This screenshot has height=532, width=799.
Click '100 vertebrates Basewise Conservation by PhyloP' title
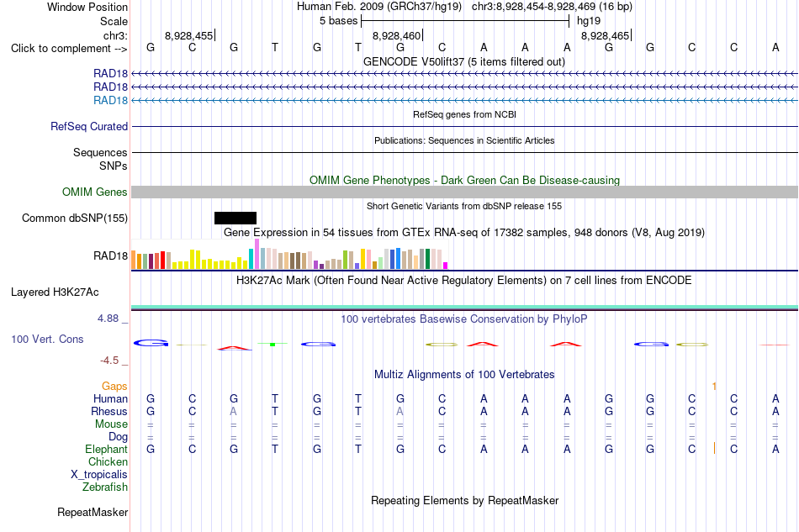pos(464,319)
